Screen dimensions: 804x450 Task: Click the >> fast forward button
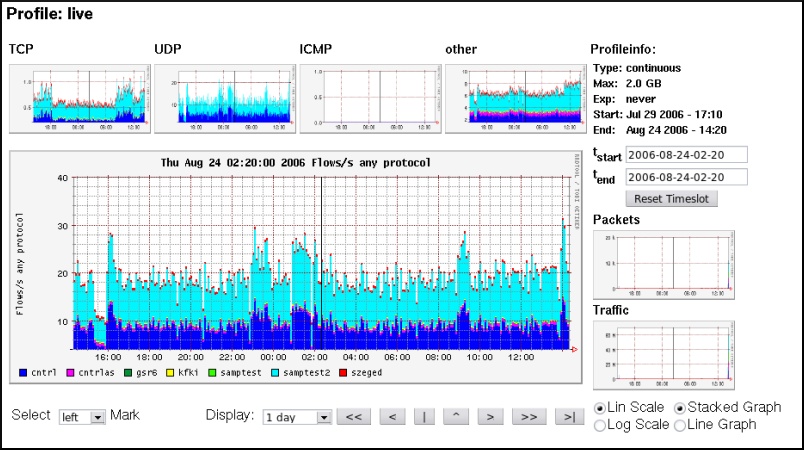(530, 417)
